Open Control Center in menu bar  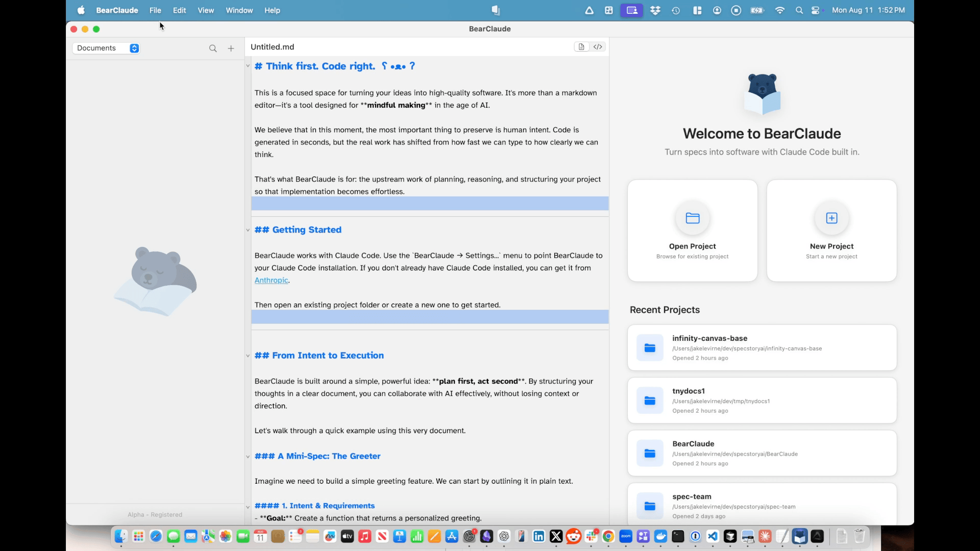pyautogui.click(x=816, y=10)
